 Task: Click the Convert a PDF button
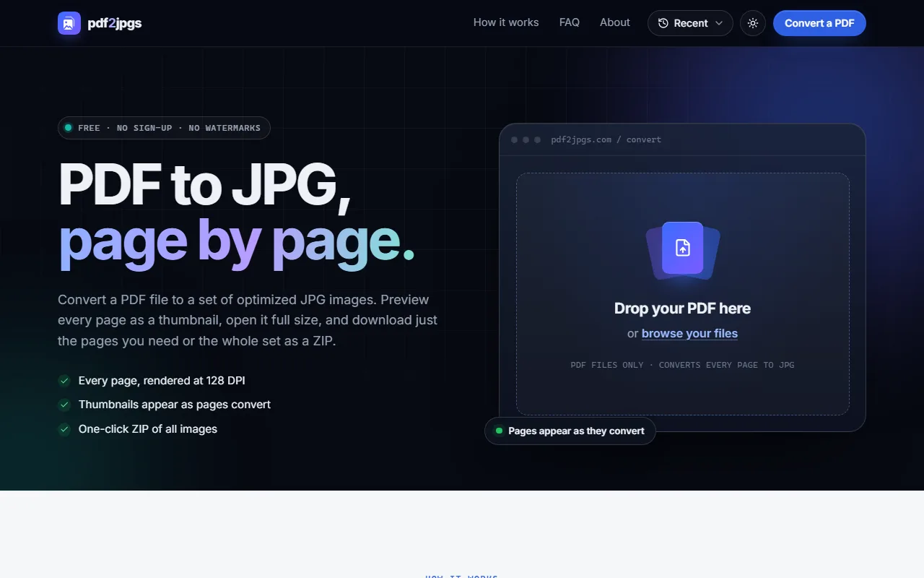pos(819,23)
